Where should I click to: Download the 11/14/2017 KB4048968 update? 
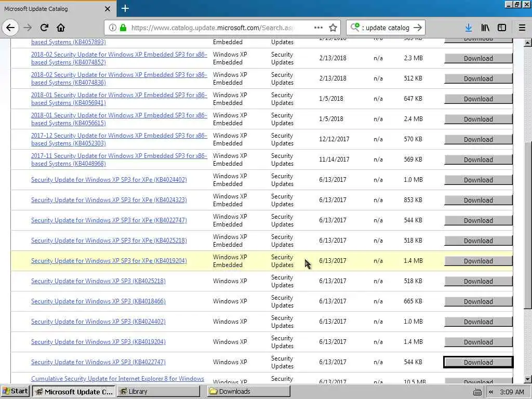click(478, 160)
